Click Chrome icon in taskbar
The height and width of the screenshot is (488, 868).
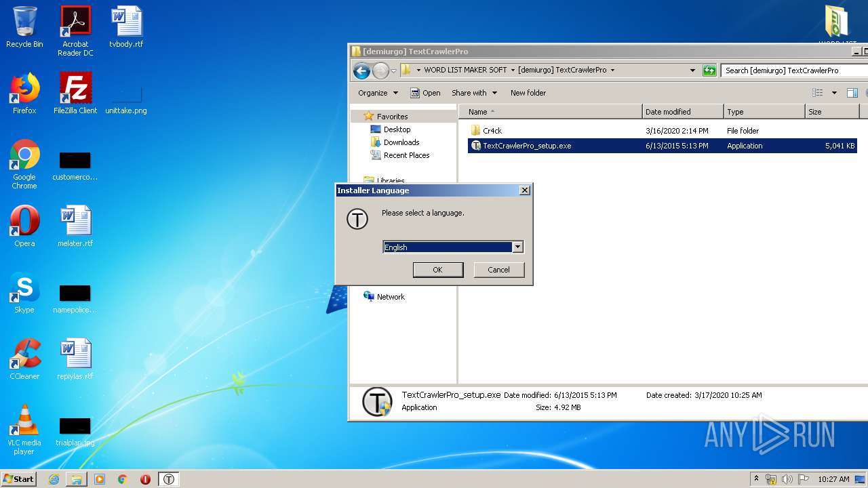click(123, 479)
